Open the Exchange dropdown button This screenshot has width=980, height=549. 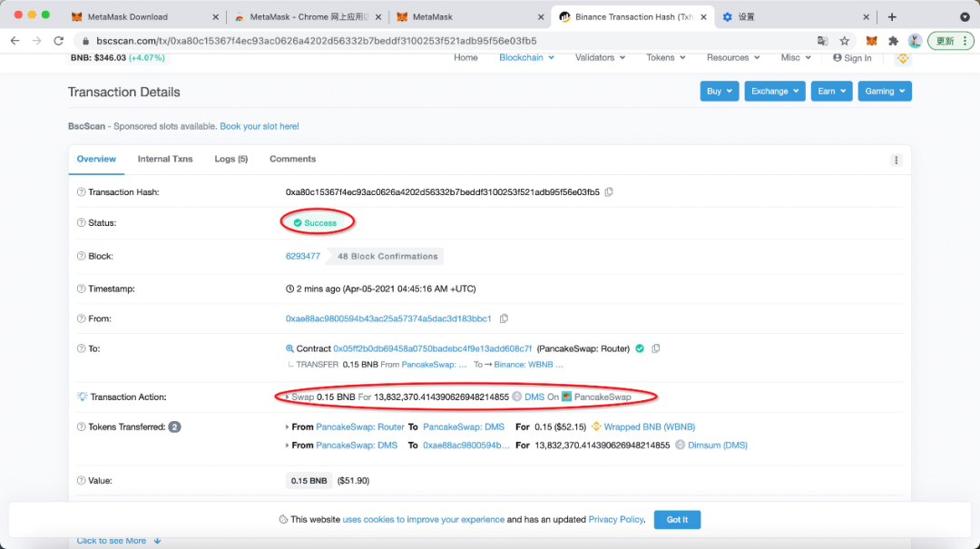[x=775, y=92]
